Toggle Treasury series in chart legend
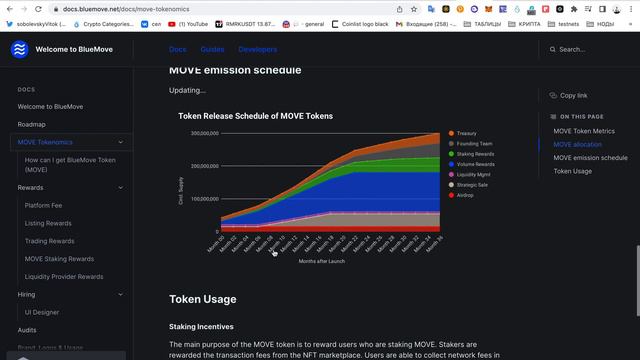The image size is (640, 360). coord(462,133)
